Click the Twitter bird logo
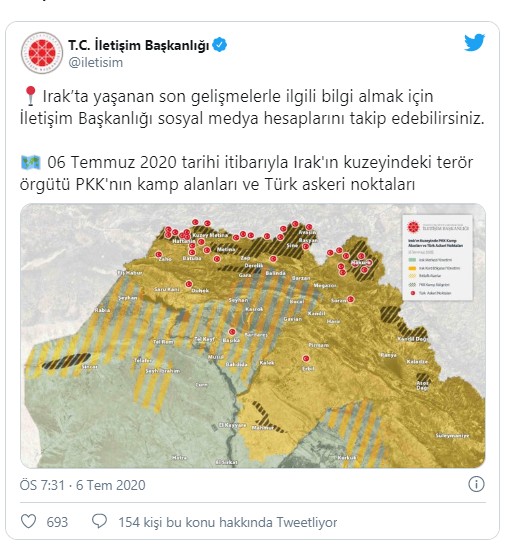The height and width of the screenshot is (554, 524). click(474, 42)
